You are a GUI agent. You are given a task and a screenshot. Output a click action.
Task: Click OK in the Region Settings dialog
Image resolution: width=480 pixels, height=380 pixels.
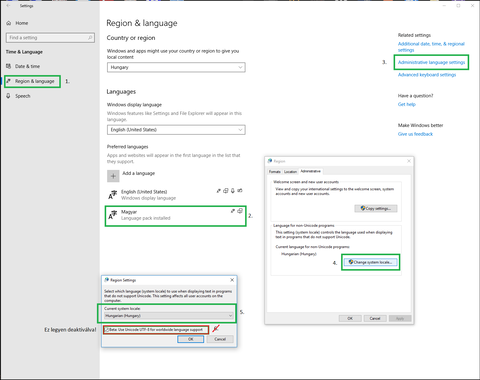pos(191,339)
